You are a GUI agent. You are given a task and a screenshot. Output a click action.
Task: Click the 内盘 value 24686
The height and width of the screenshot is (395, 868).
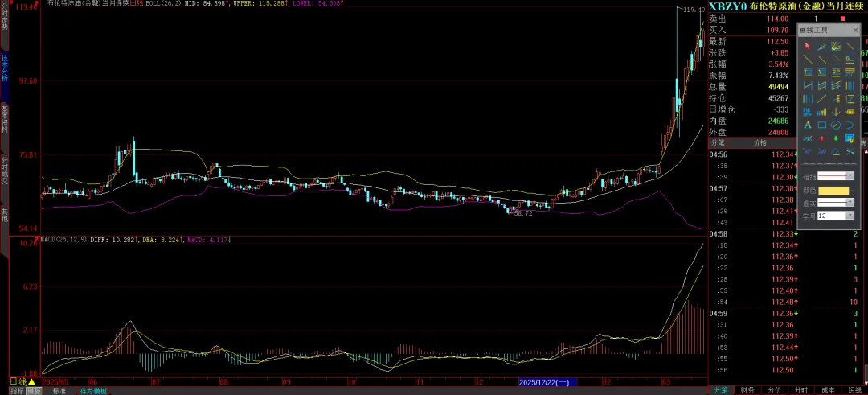(777, 121)
